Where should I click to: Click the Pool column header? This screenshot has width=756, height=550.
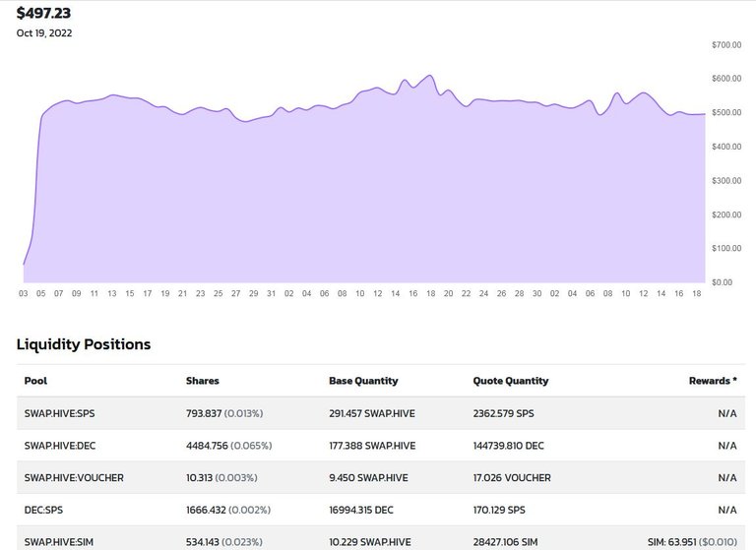click(x=35, y=381)
